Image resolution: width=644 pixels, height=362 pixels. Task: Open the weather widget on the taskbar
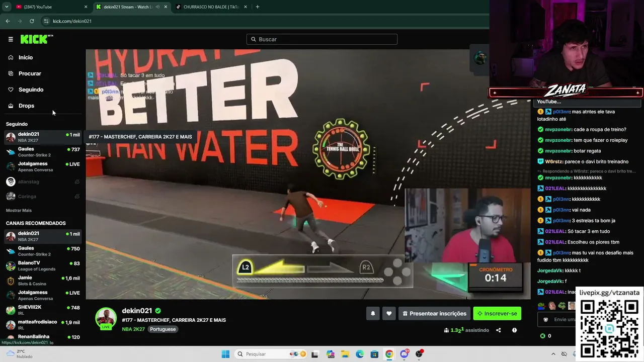click(x=18, y=354)
